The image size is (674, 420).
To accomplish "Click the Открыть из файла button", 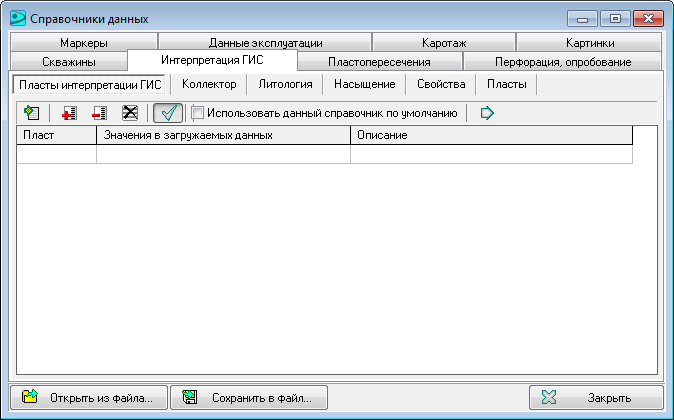I will (89, 397).
